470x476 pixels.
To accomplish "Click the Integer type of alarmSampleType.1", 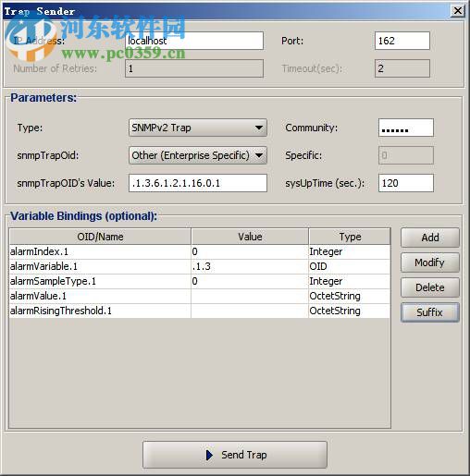I will (x=350, y=281).
